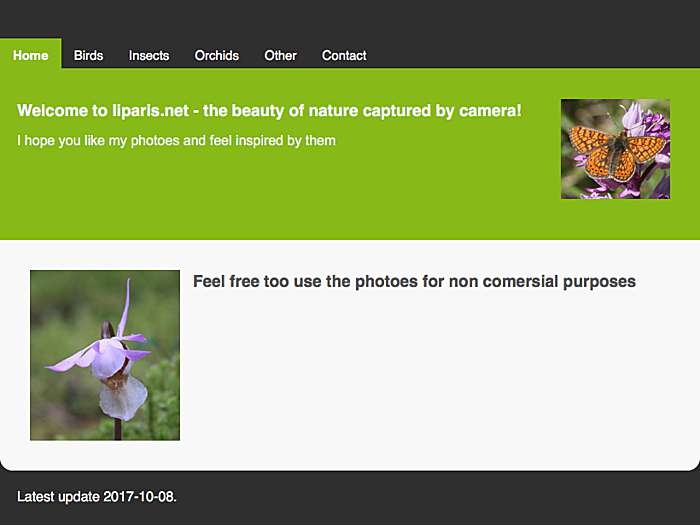700x525 pixels.
Task: Click the dark header bar above the navigation
Action: click(350, 19)
